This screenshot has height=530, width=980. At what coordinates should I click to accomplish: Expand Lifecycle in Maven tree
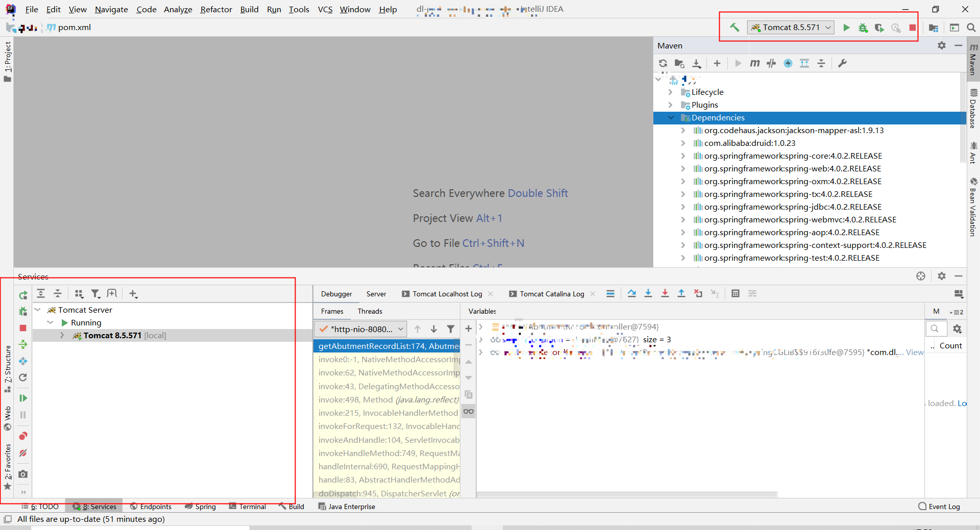670,92
